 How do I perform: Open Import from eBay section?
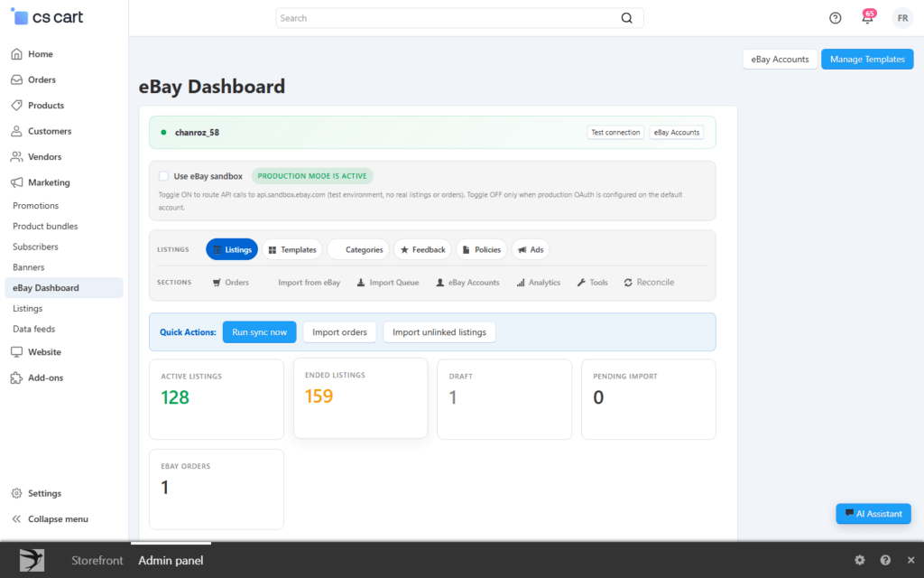pyautogui.click(x=309, y=283)
